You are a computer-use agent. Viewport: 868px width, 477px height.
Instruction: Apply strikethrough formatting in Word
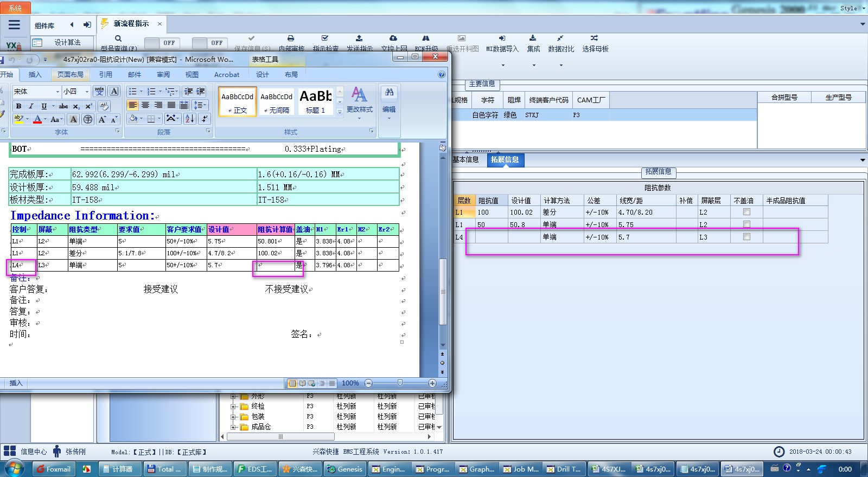pyautogui.click(x=63, y=106)
